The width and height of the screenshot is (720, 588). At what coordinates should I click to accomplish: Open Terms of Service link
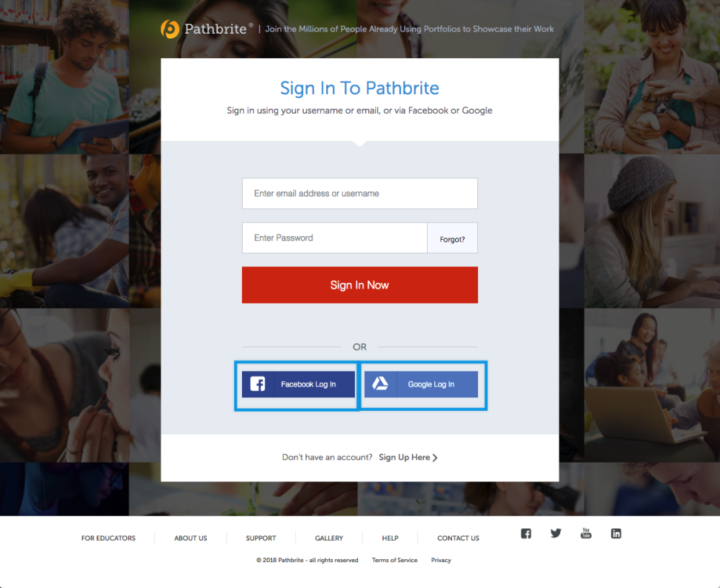[x=395, y=560]
